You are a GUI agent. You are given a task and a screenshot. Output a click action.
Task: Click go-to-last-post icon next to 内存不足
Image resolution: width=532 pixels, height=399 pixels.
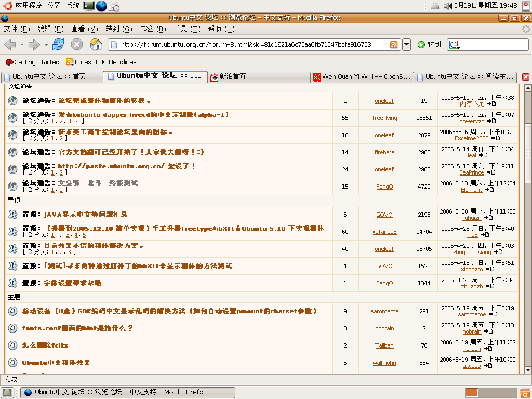[491, 104]
